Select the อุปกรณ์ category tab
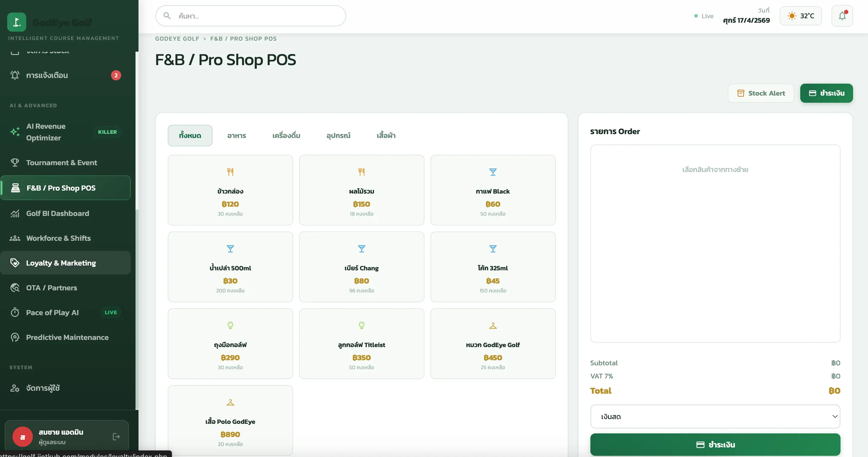The height and width of the screenshot is (457, 868). [338, 136]
